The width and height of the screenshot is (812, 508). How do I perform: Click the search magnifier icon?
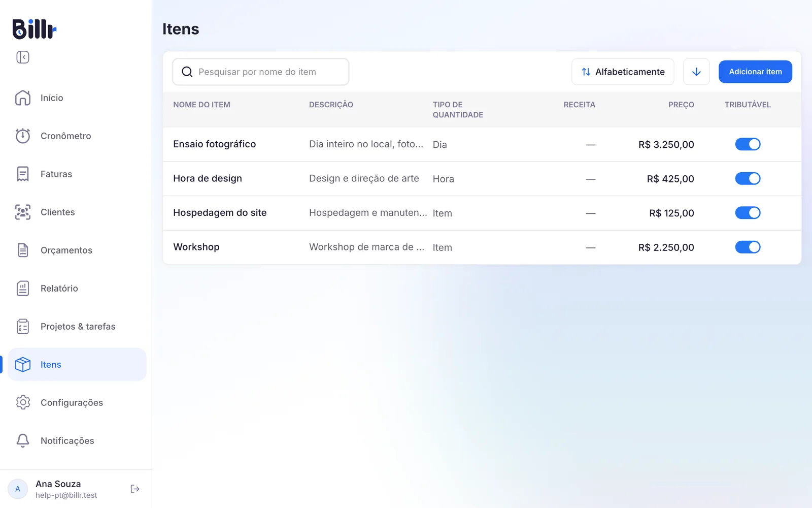(x=187, y=72)
